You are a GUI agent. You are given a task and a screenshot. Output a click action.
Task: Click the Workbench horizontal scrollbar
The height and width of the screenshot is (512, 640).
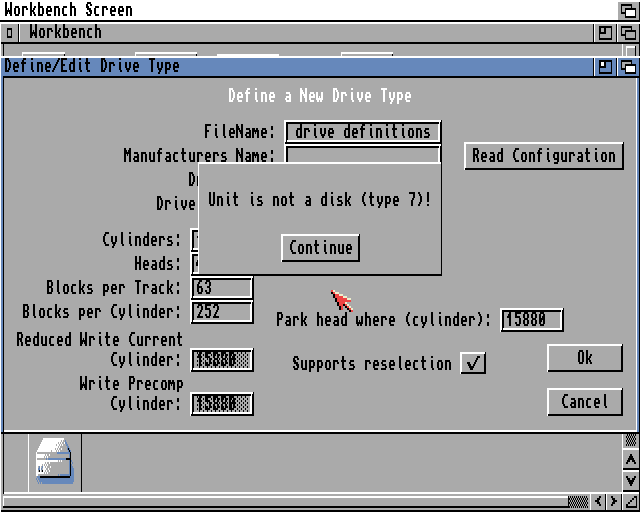point(300,501)
